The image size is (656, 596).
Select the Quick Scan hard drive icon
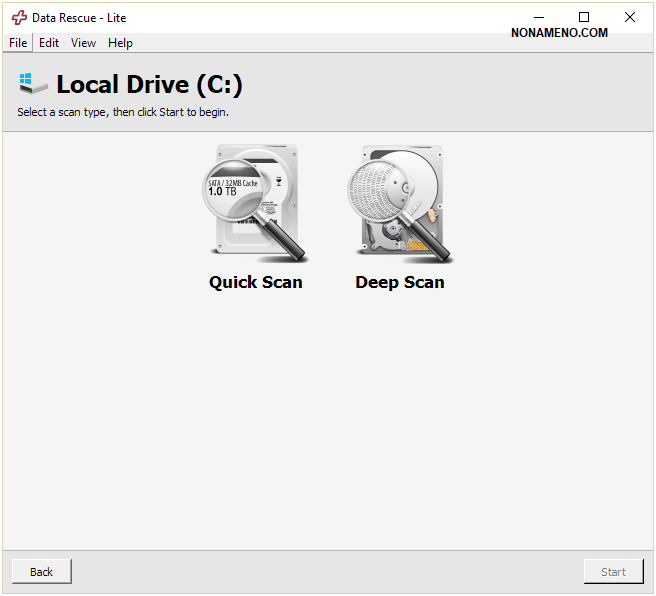pos(255,205)
